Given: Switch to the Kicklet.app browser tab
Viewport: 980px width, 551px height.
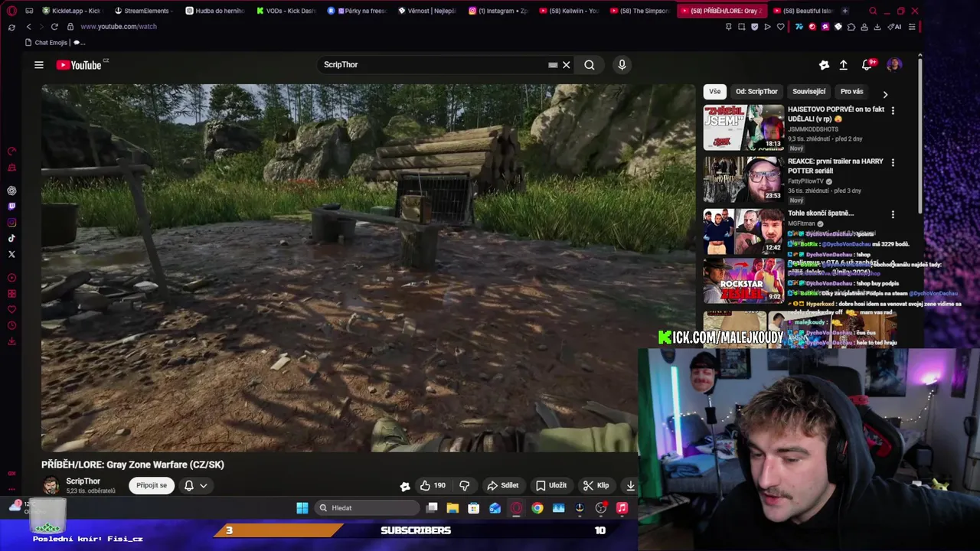Looking at the screenshot, I should [x=72, y=11].
